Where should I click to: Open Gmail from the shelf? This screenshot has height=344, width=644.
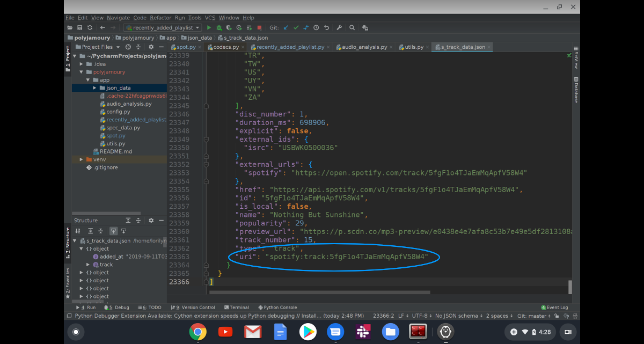(x=253, y=332)
